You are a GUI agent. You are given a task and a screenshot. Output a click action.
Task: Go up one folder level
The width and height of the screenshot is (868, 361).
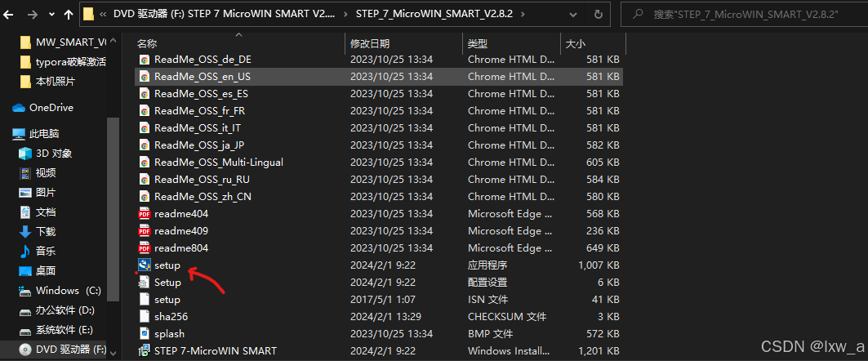pos(69,15)
